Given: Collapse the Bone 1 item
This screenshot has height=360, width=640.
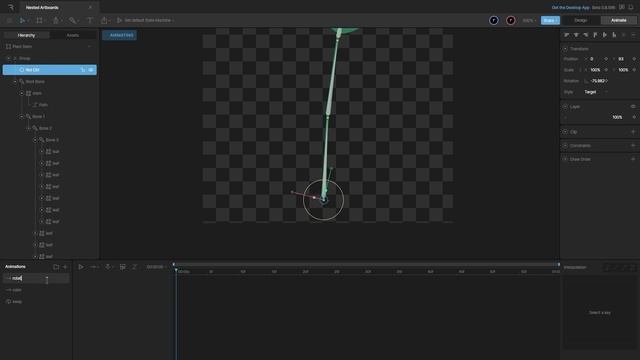Looking at the screenshot, I should point(22,117).
